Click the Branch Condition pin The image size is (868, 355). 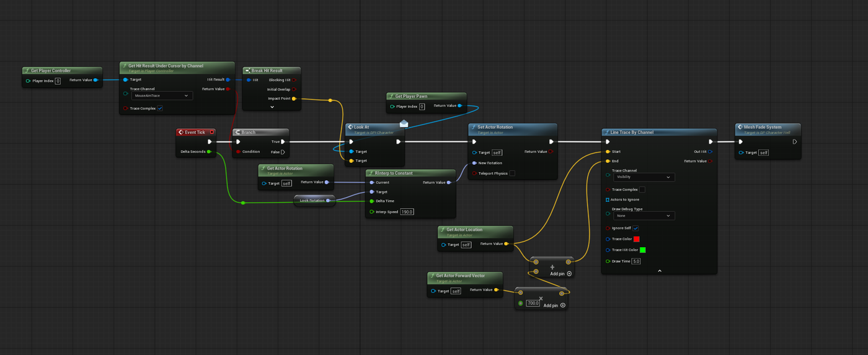pyautogui.click(x=238, y=151)
